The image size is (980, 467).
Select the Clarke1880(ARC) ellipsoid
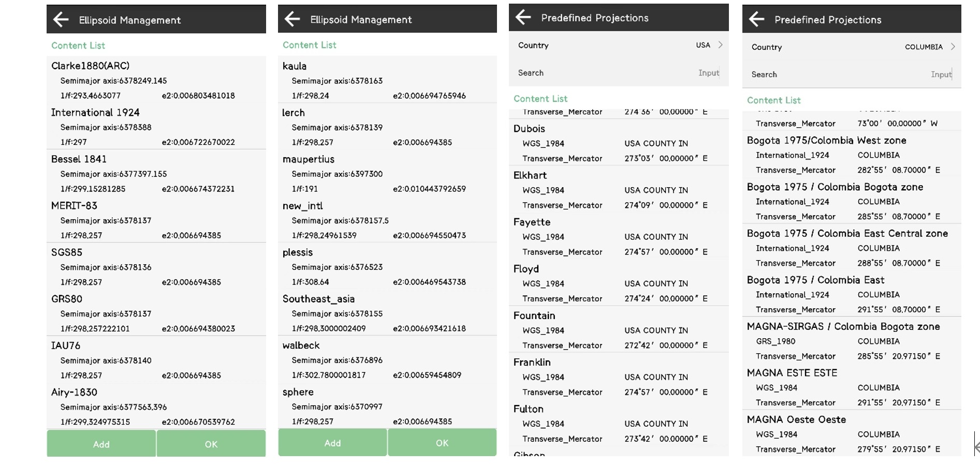pos(156,80)
